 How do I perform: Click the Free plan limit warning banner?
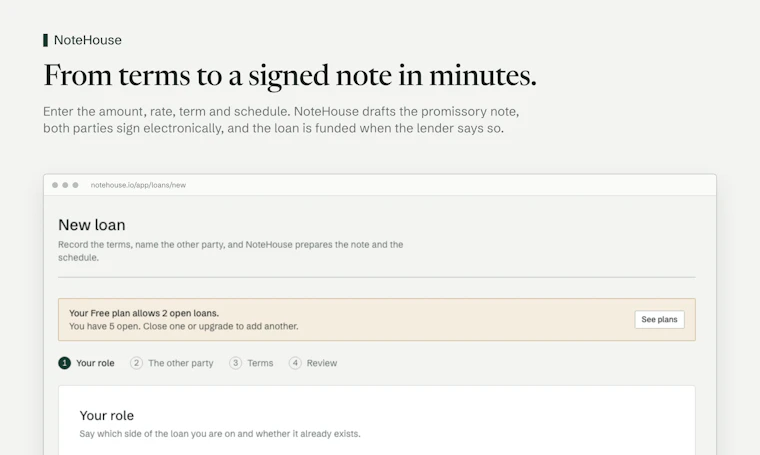377,319
